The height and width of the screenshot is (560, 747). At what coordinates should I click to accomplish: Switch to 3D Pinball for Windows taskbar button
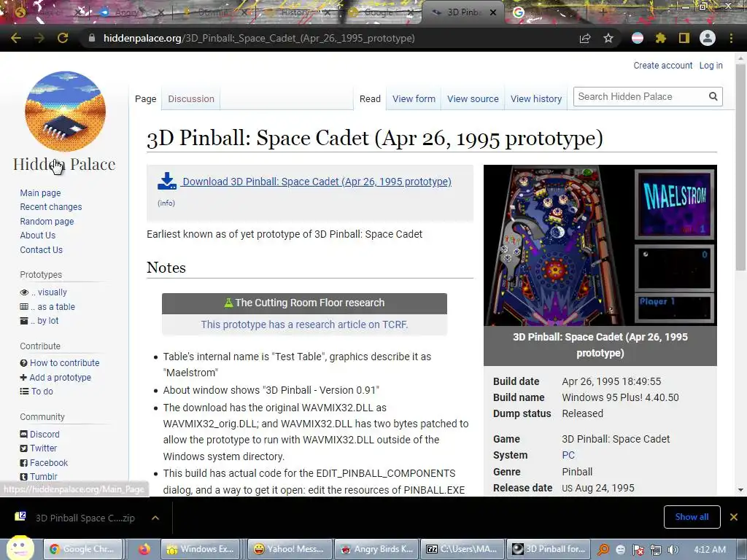click(x=549, y=549)
